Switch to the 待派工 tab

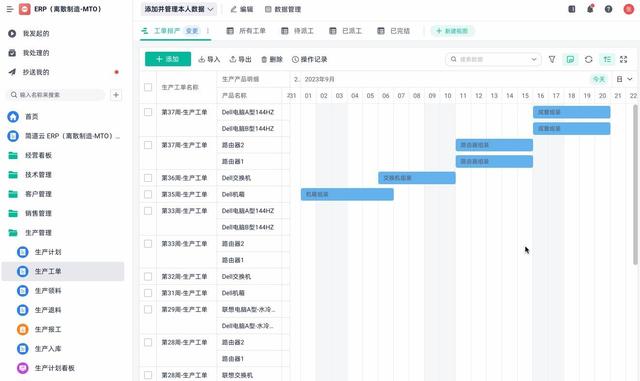tap(298, 31)
